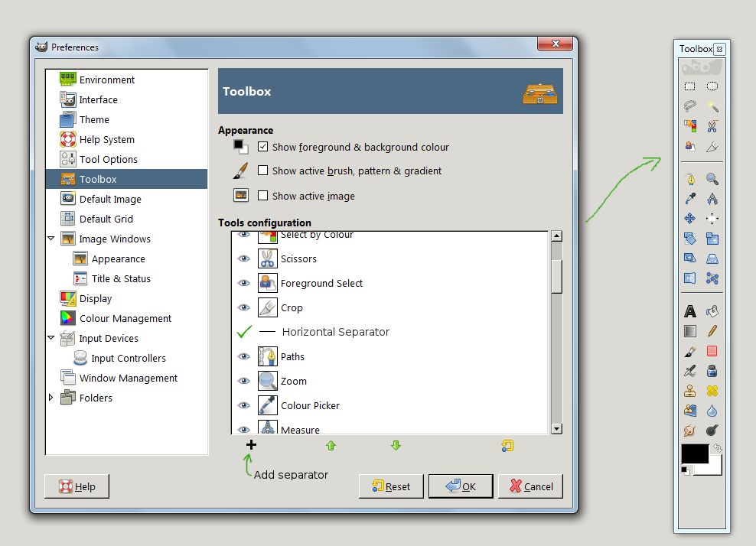This screenshot has height=546, width=756.
Task: Collapse the Image Windows tree section
Action: [x=51, y=239]
